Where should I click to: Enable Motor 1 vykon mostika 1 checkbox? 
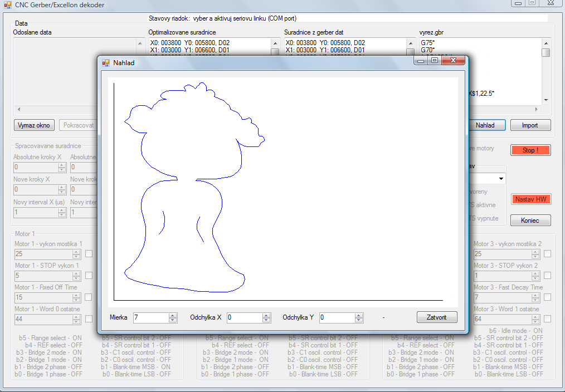click(89, 254)
